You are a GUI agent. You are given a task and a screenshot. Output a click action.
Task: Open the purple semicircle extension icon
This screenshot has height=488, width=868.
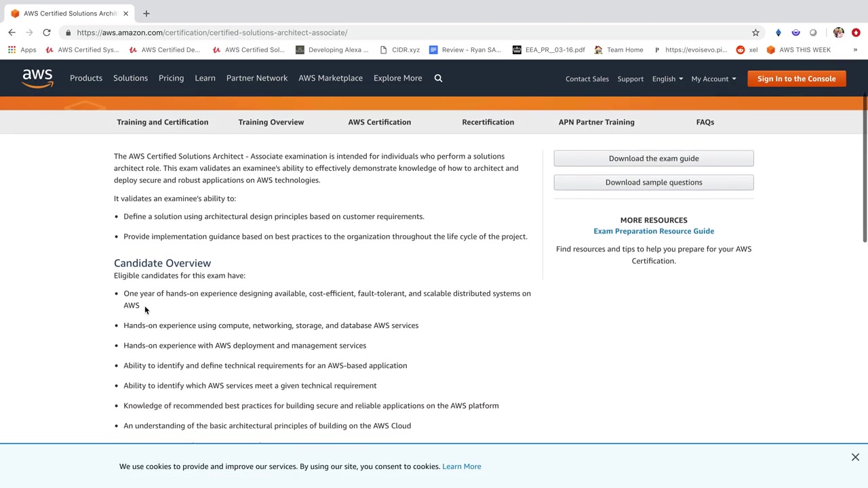click(x=795, y=33)
